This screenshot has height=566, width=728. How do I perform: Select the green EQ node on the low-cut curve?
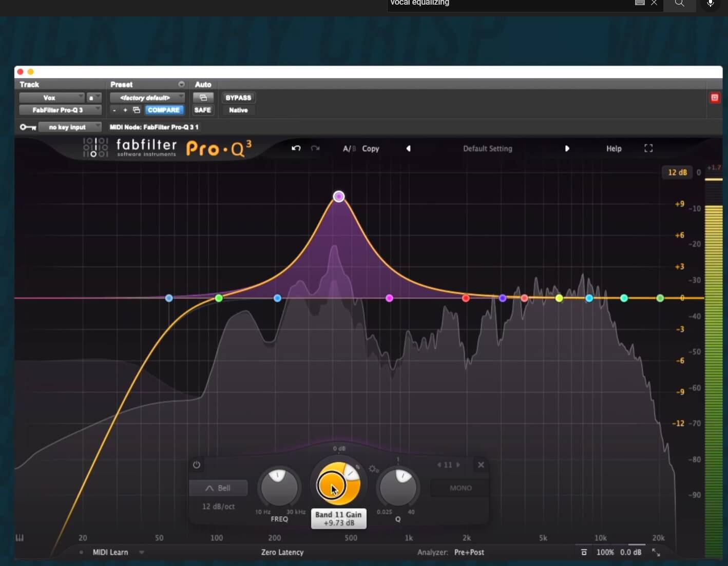click(x=219, y=298)
